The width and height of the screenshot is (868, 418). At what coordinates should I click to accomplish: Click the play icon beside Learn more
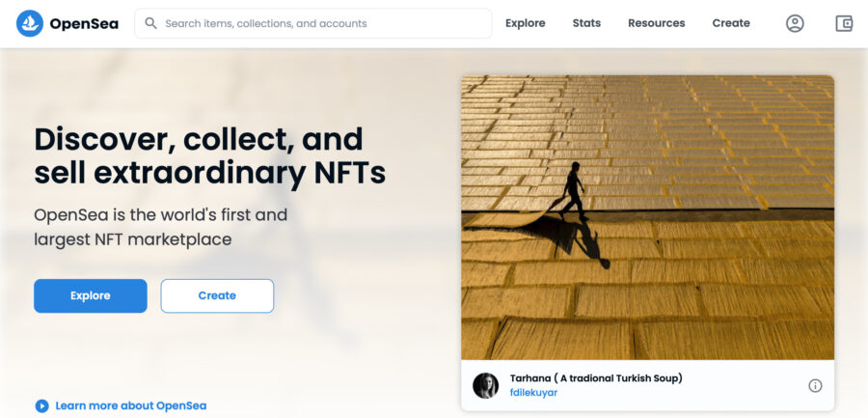(42, 405)
